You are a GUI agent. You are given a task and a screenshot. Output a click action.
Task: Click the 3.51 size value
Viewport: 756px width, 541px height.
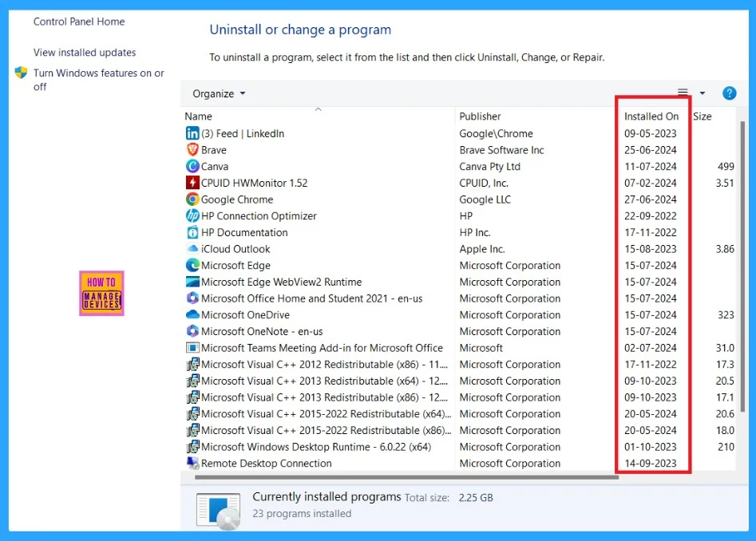click(x=725, y=183)
